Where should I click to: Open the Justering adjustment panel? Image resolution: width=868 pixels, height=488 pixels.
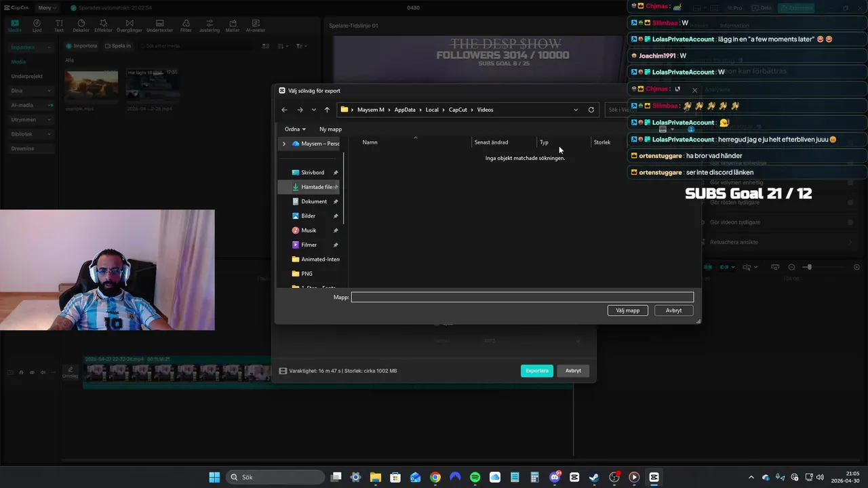[209, 26]
